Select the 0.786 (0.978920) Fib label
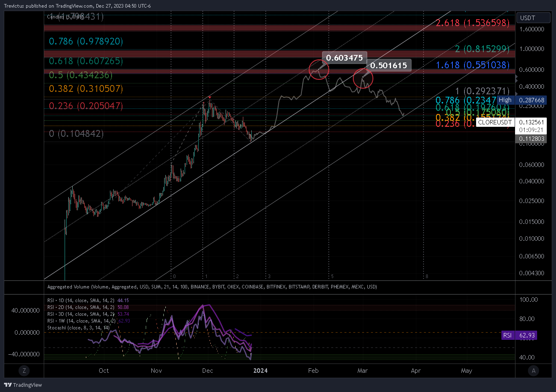 click(86, 41)
